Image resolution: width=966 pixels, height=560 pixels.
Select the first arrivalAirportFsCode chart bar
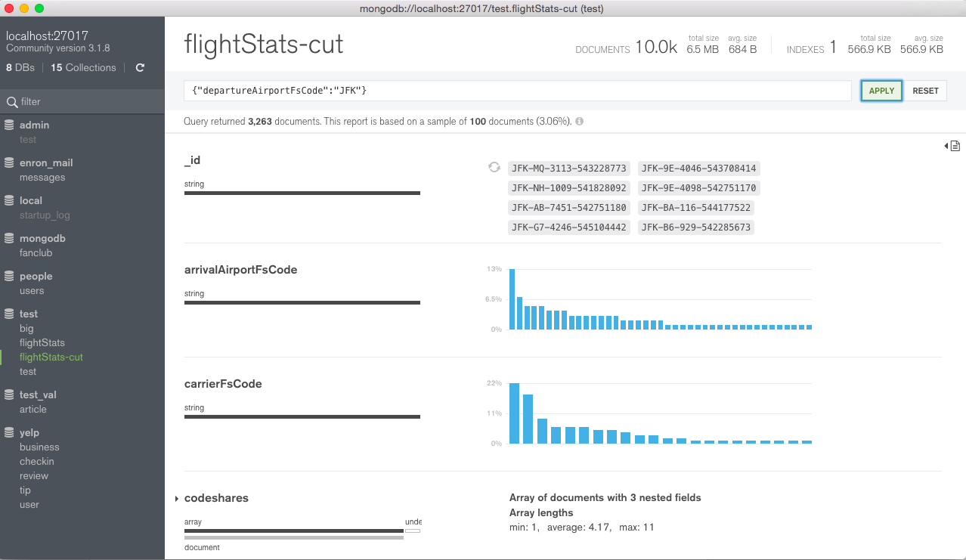(512, 299)
